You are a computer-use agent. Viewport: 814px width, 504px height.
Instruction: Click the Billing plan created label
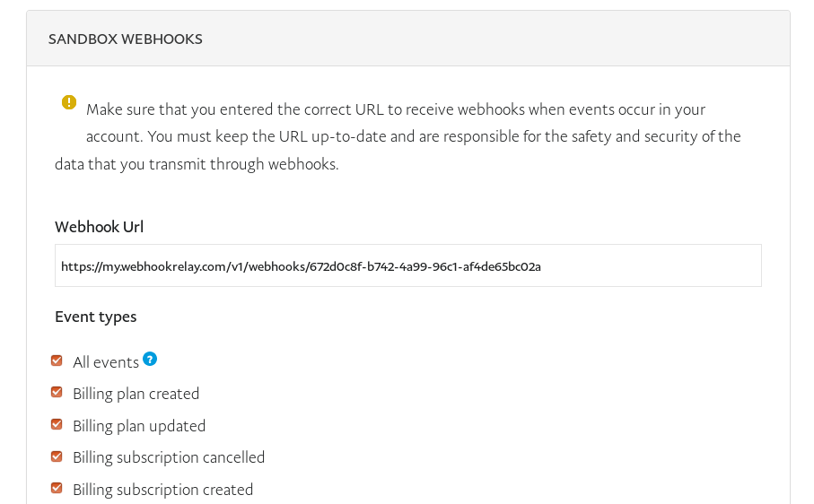136,394
